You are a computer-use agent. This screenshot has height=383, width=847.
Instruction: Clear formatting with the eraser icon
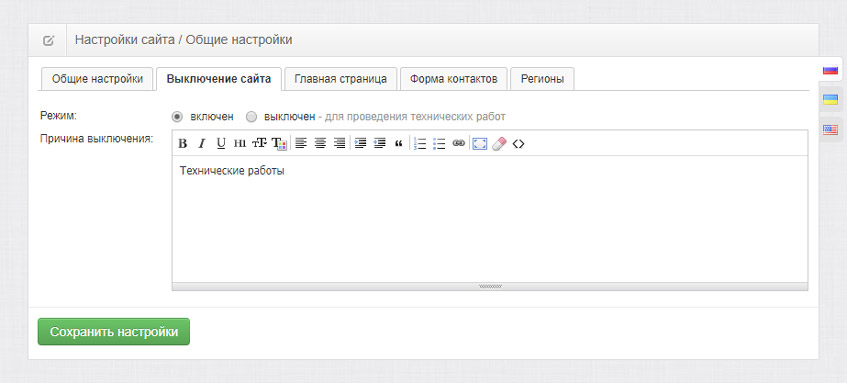pyautogui.click(x=500, y=143)
